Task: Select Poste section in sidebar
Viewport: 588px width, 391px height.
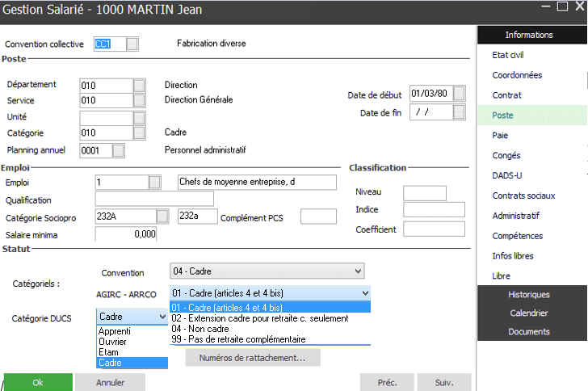Action: [x=531, y=116]
